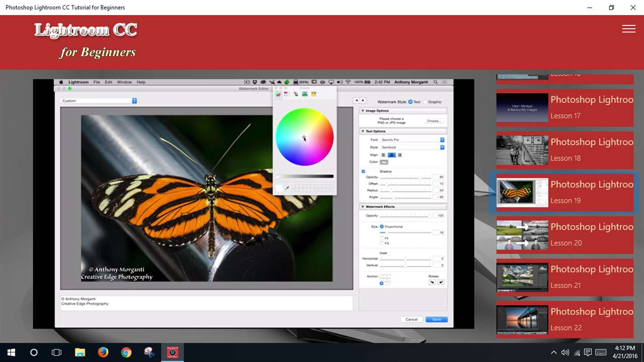Click the center align text icon
Screen dimensions: 644x362
coord(392,155)
